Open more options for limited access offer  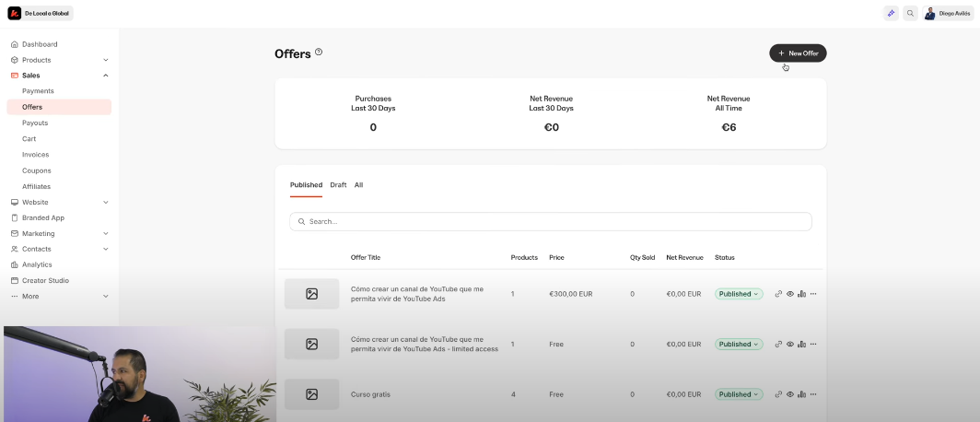pos(813,344)
